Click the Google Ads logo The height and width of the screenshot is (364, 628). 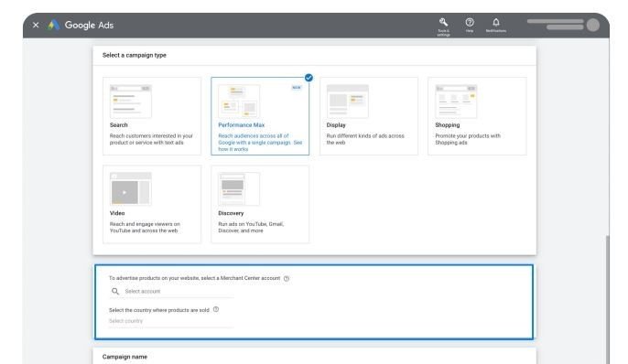(x=81, y=25)
